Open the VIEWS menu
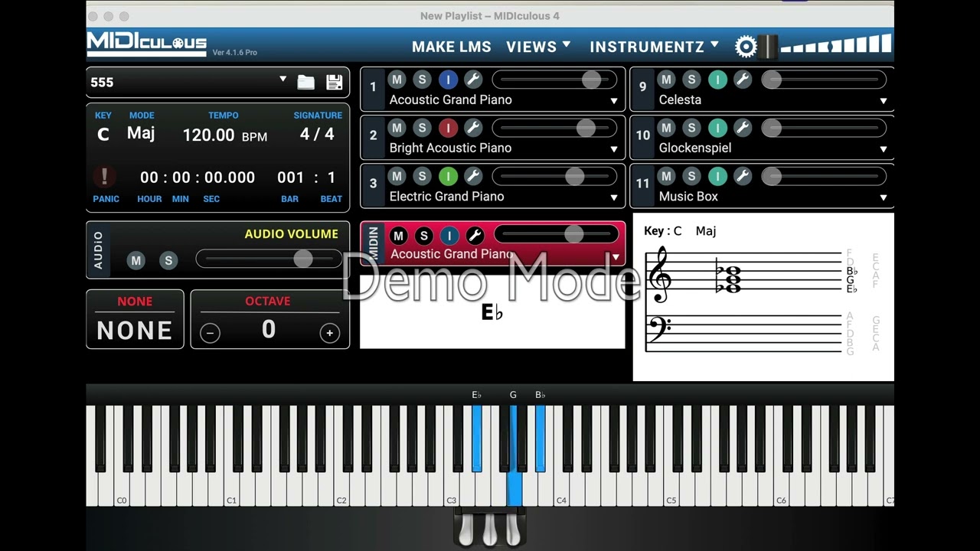 (x=538, y=47)
